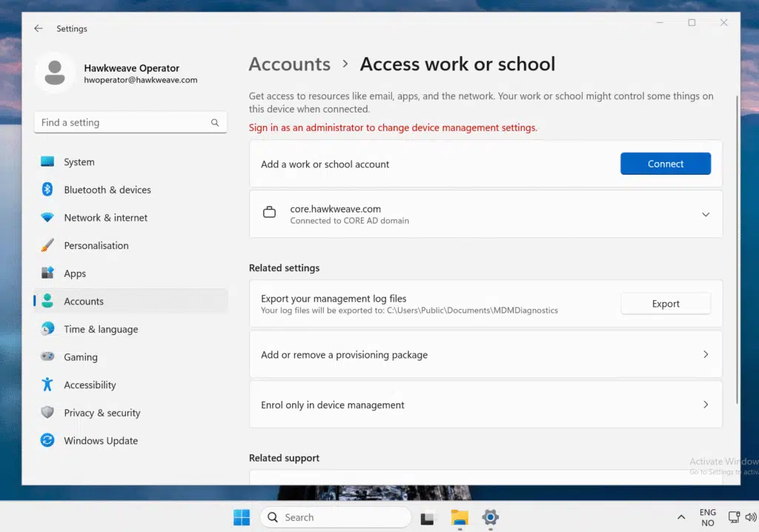Go to Accounts breadcrumb link

pyautogui.click(x=289, y=64)
